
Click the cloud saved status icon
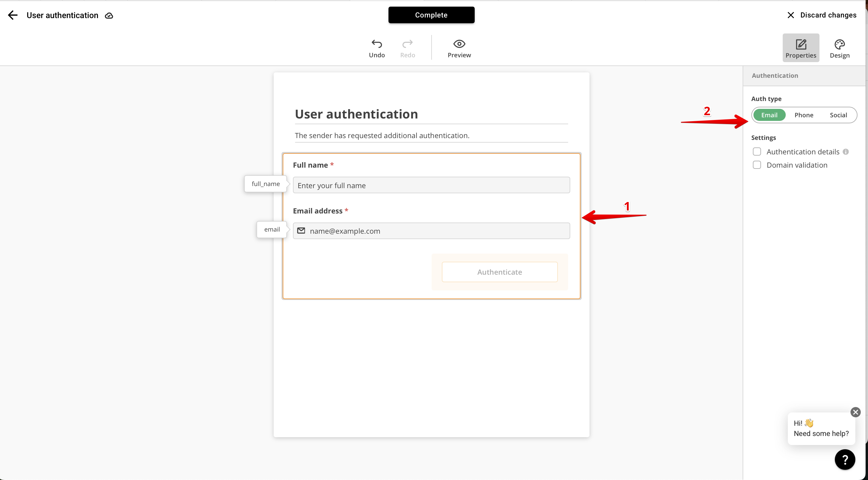109,15
